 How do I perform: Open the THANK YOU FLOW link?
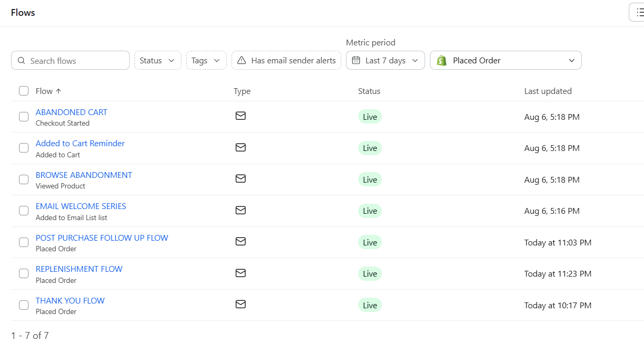pos(70,300)
